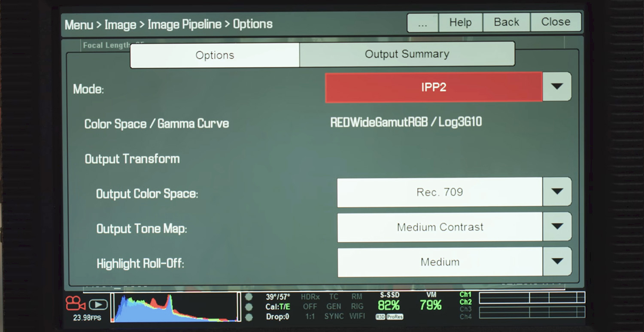Expand the Highlight Roll-Off dropdown arrow
The height and width of the screenshot is (332, 644).
point(557,261)
